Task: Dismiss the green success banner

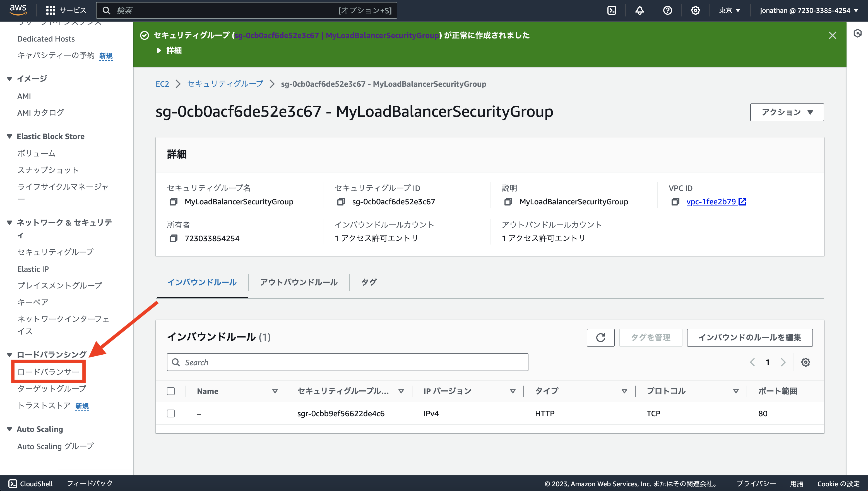Action: click(x=833, y=35)
